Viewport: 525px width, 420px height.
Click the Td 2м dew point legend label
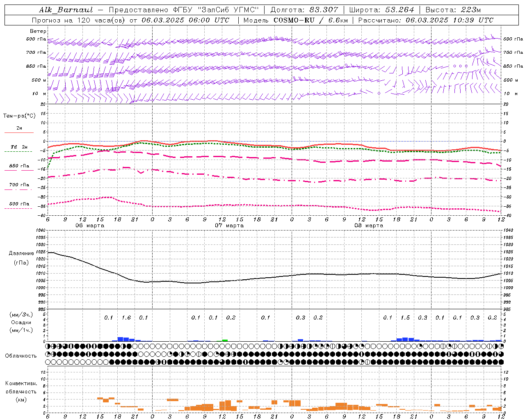pos(19,147)
